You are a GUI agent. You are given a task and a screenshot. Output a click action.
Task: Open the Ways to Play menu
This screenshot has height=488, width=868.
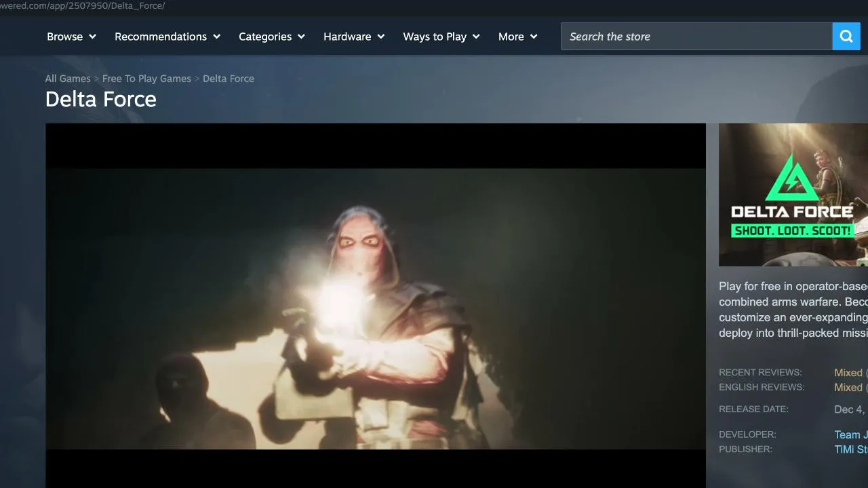tap(441, 37)
